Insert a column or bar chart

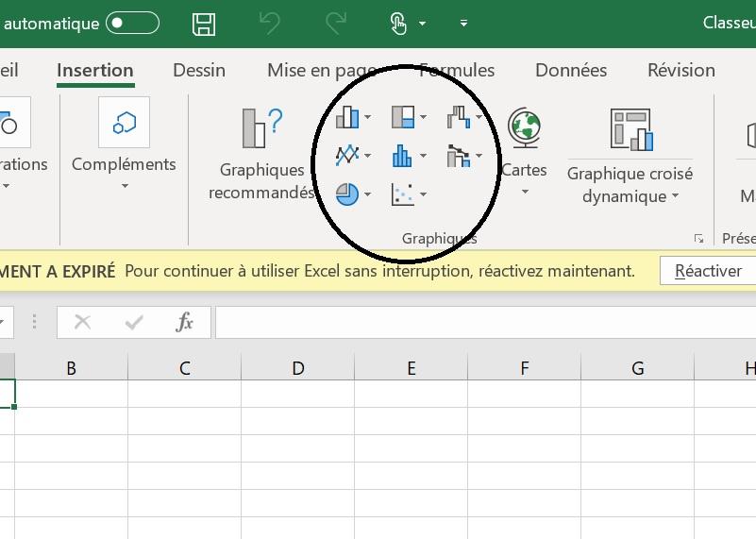[x=347, y=117]
